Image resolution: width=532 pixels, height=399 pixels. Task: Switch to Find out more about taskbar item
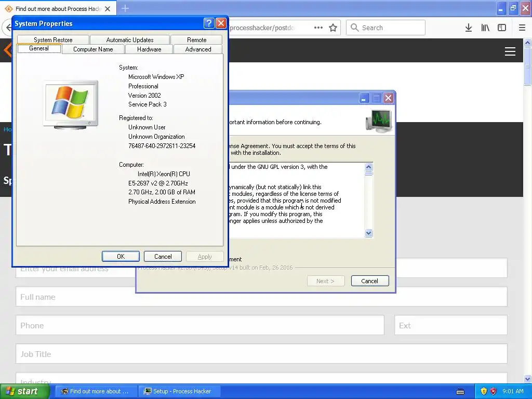tap(96, 391)
